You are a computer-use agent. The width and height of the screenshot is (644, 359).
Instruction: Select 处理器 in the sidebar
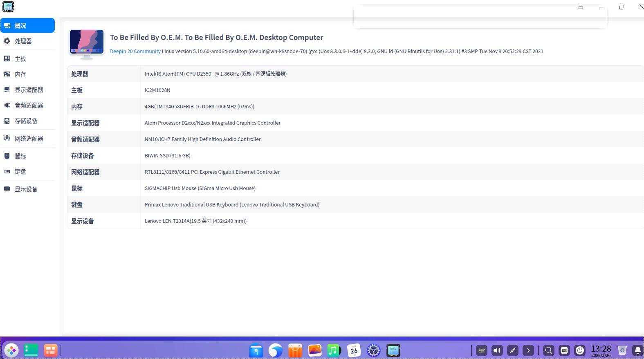(x=27, y=41)
